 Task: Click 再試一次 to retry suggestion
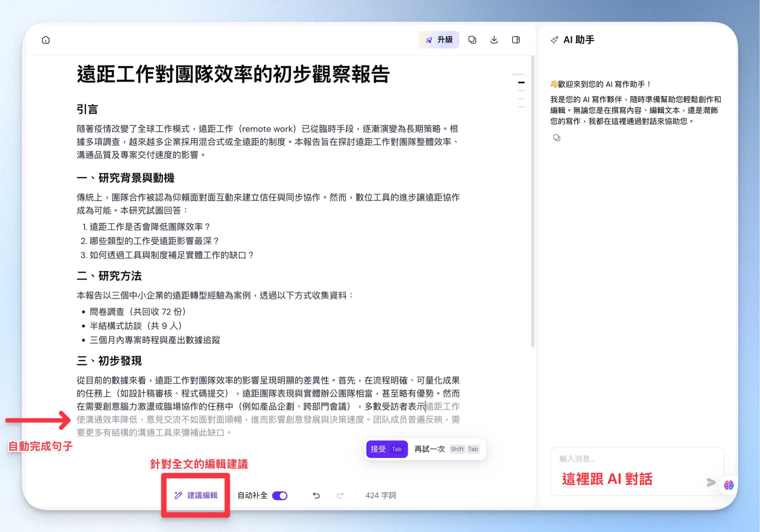[x=446, y=449]
